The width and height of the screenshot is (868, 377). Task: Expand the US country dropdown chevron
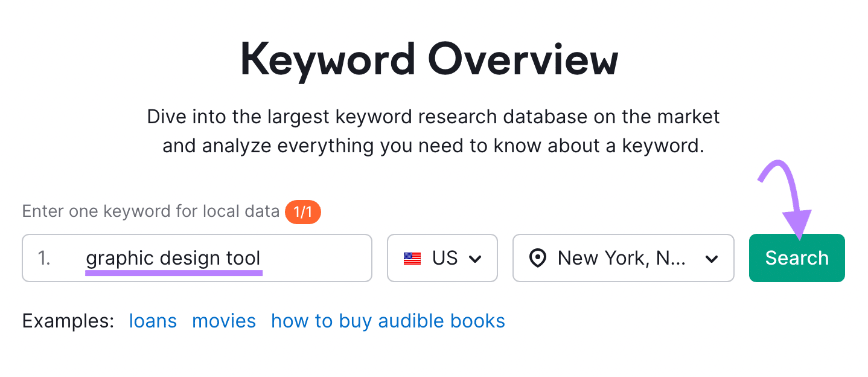[x=476, y=259]
